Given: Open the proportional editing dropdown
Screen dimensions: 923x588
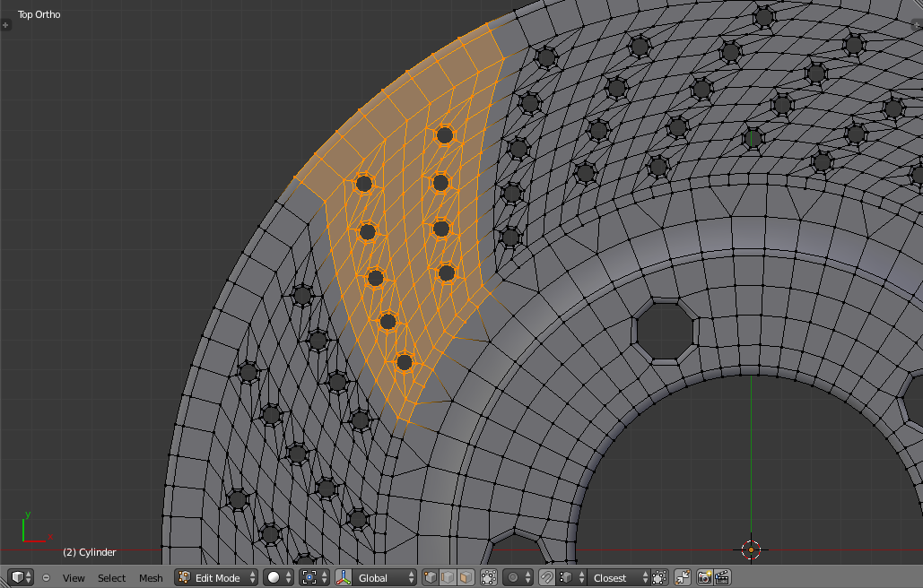Looking at the screenshot, I should 518,577.
